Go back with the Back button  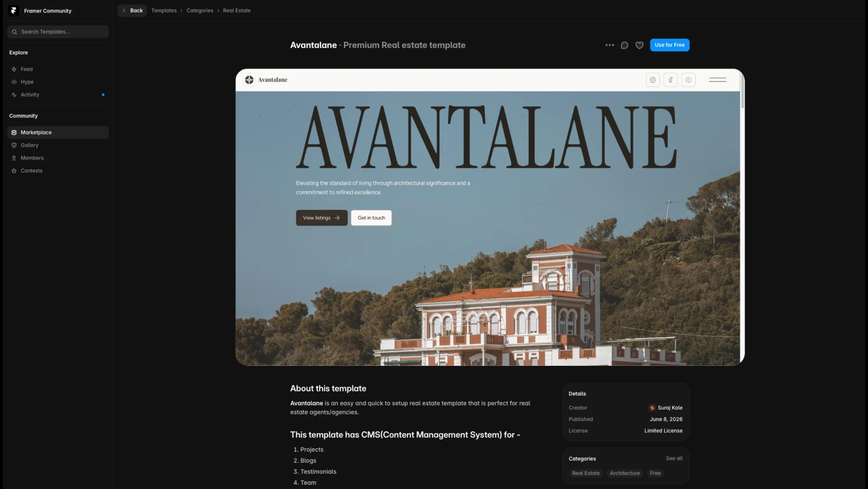(x=132, y=11)
